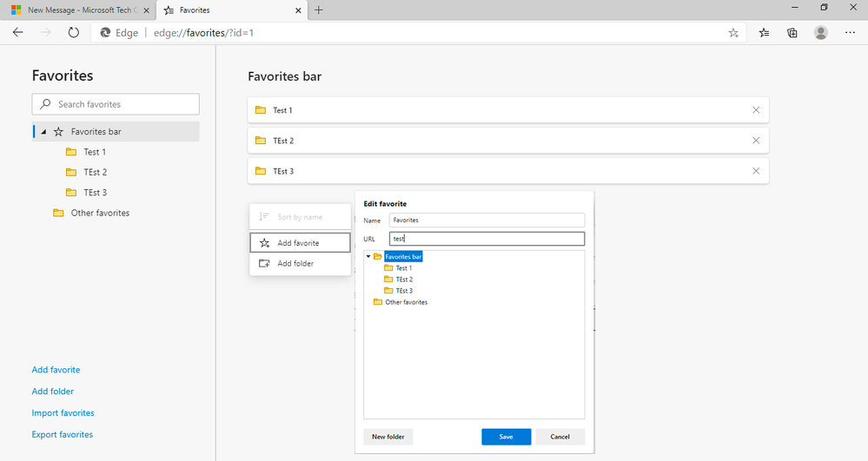This screenshot has width=868, height=461.
Task: Open the Import favorites link
Action: point(63,413)
